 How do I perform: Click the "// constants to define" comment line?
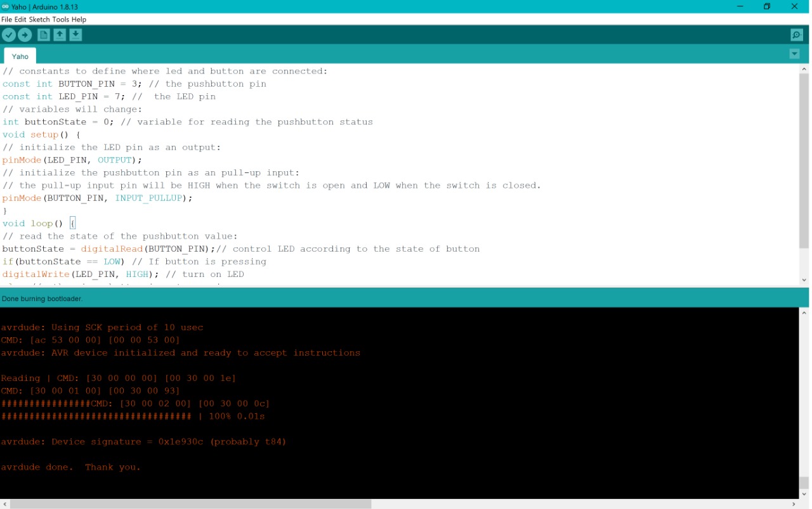[165, 71]
